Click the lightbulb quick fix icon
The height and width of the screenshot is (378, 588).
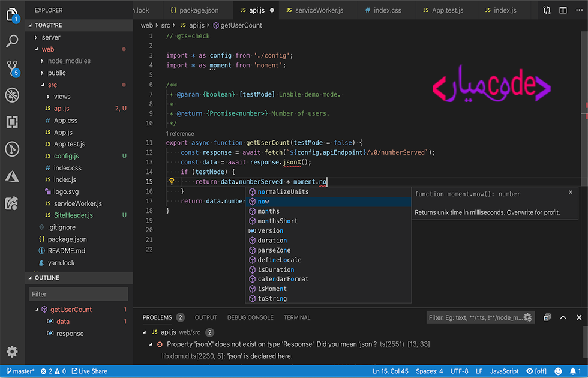pyautogui.click(x=172, y=181)
